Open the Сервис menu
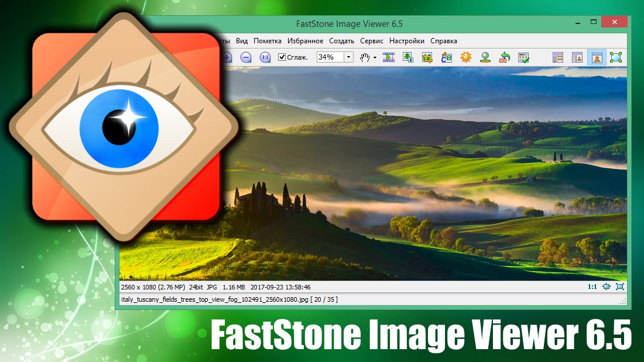Viewport: 644px width, 362px height. pyautogui.click(x=372, y=41)
